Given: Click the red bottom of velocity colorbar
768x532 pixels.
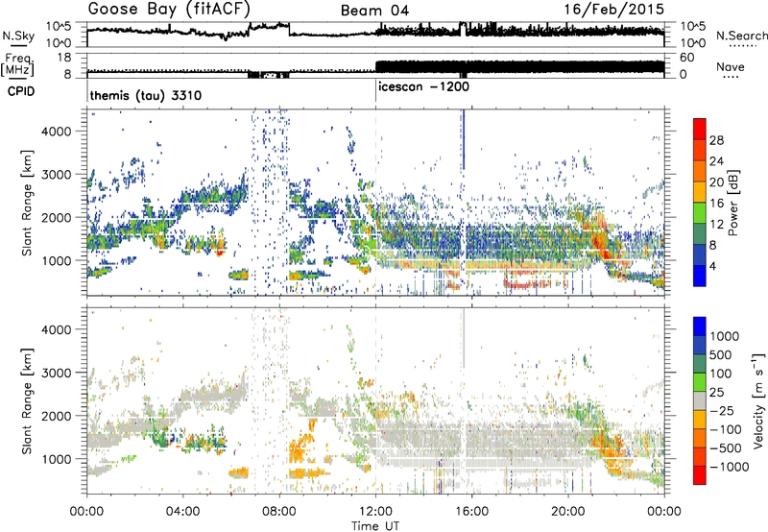Looking at the screenshot, I should tap(700, 475).
